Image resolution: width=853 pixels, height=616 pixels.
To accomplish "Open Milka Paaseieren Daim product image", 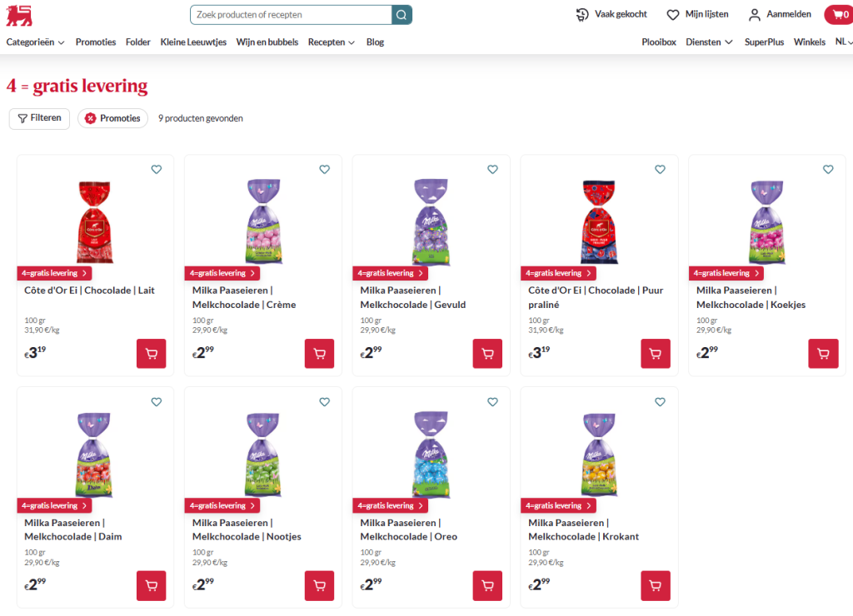I will coord(94,454).
